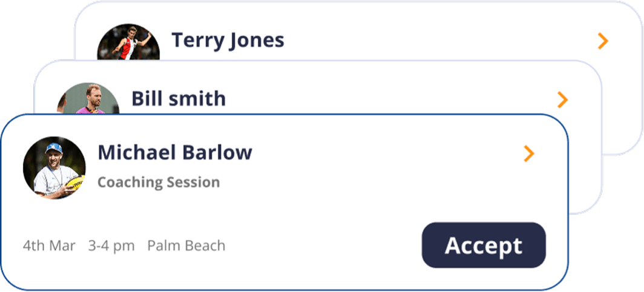The height and width of the screenshot is (292, 644).
Task: Click the 3-4 pm time slot
Action: pyautogui.click(x=111, y=246)
